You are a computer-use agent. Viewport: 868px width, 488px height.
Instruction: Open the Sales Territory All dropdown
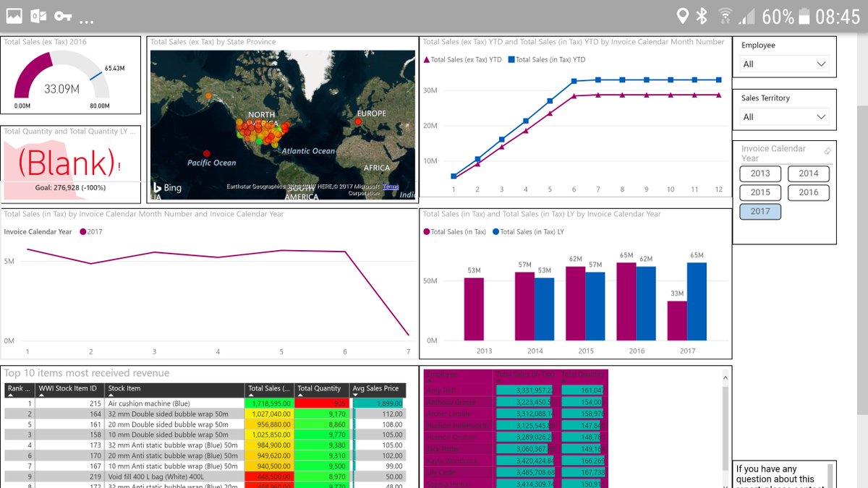tap(785, 116)
